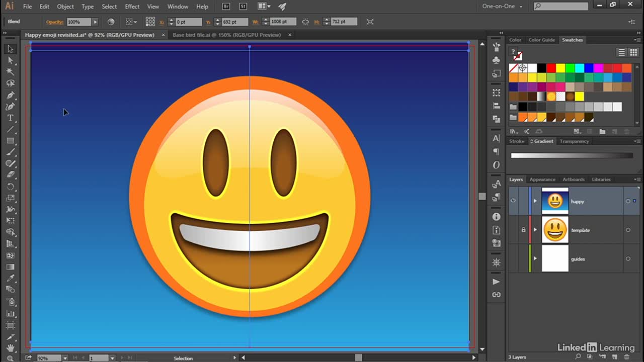The width and height of the screenshot is (644, 362).
Task: Open the Paragraph panel icon
Action: [x=497, y=151]
